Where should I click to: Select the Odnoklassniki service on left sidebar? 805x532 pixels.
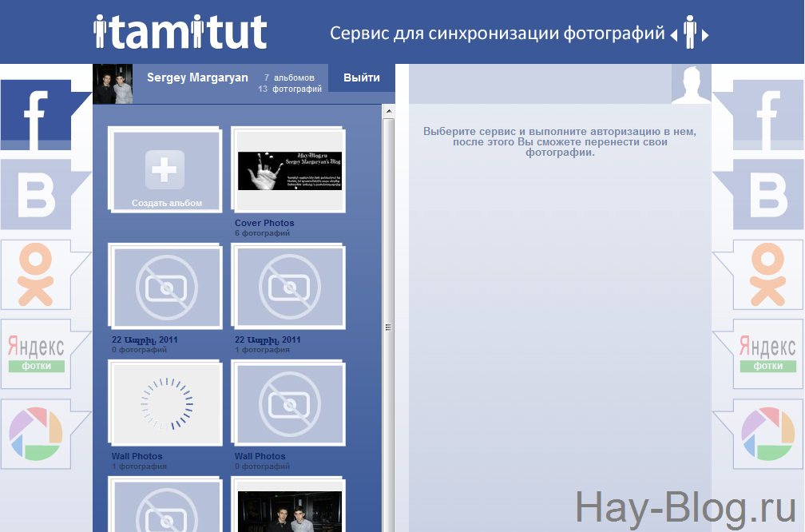click(36, 275)
